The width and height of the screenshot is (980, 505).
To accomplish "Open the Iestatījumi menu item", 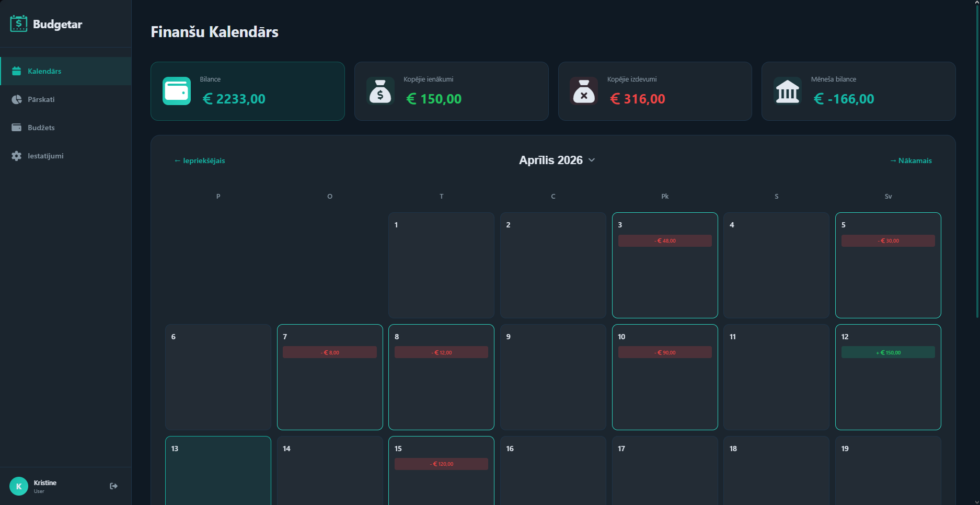I will [x=66, y=156].
